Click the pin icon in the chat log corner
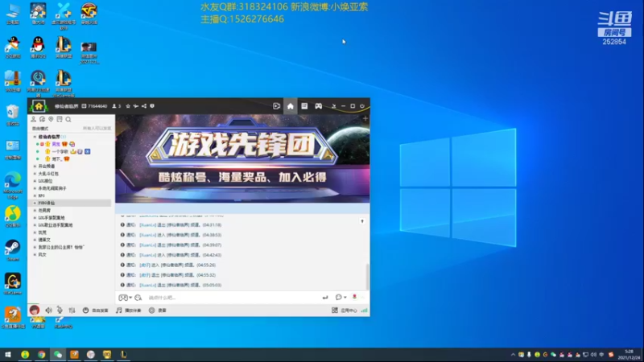Viewport: 644px width, 362px height. pyautogui.click(x=362, y=221)
